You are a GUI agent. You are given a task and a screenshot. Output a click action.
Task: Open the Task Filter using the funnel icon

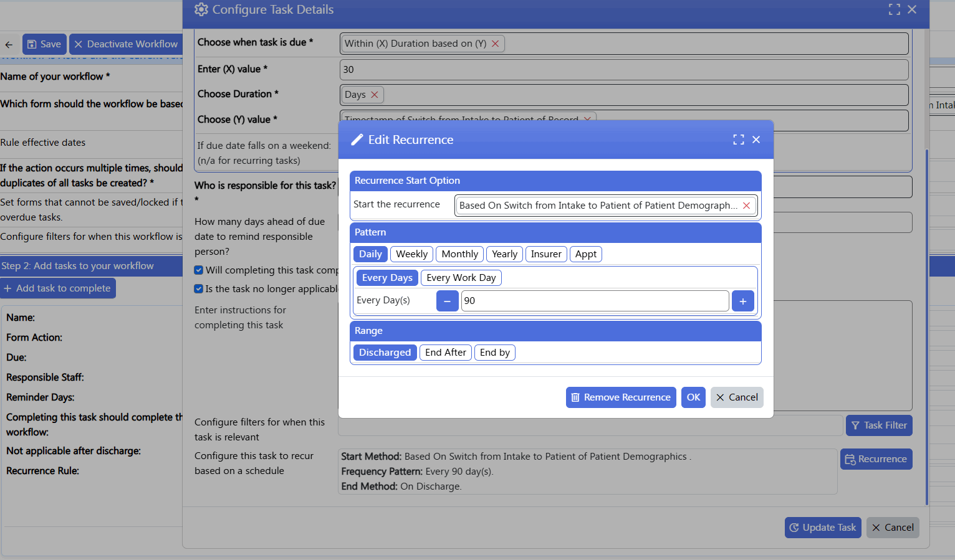pos(857,425)
